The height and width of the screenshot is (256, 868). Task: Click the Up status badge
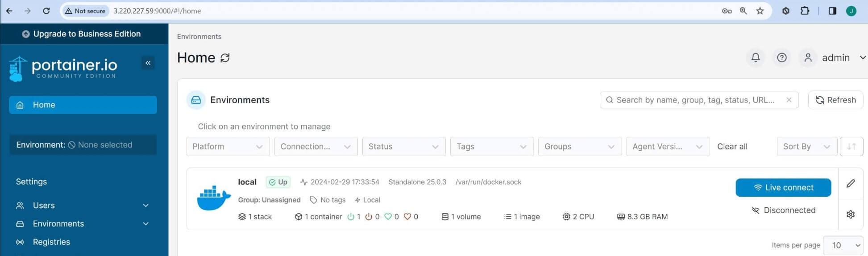pyautogui.click(x=278, y=182)
